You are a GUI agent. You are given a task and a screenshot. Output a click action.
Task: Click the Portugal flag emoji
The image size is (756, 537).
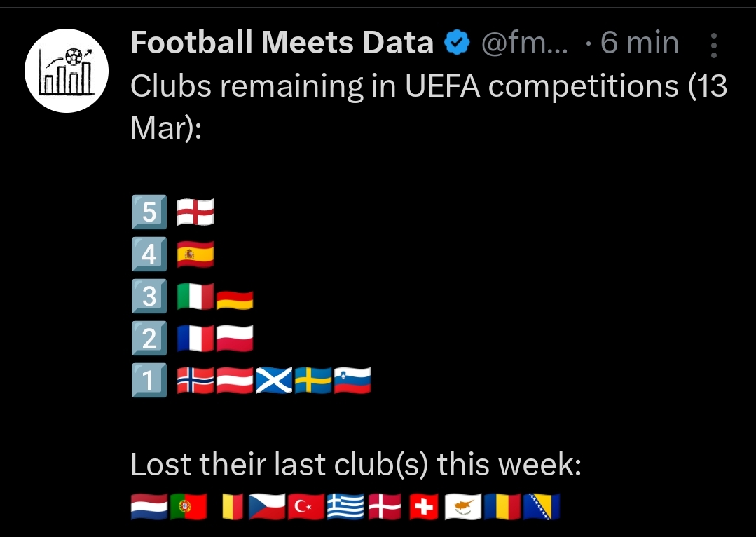(189, 506)
